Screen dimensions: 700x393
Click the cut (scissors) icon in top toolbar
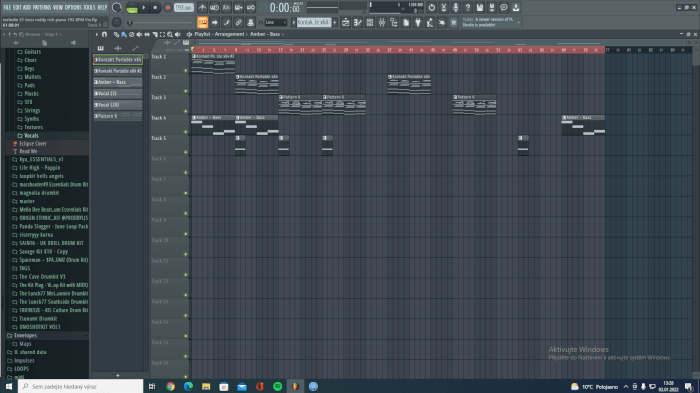[443, 8]
